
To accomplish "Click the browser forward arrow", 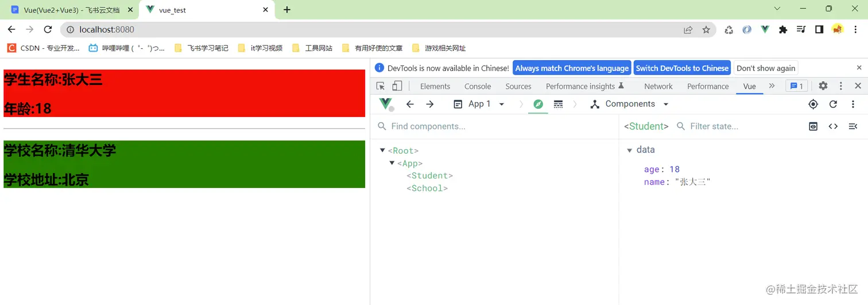I will (x=30, y=29).
